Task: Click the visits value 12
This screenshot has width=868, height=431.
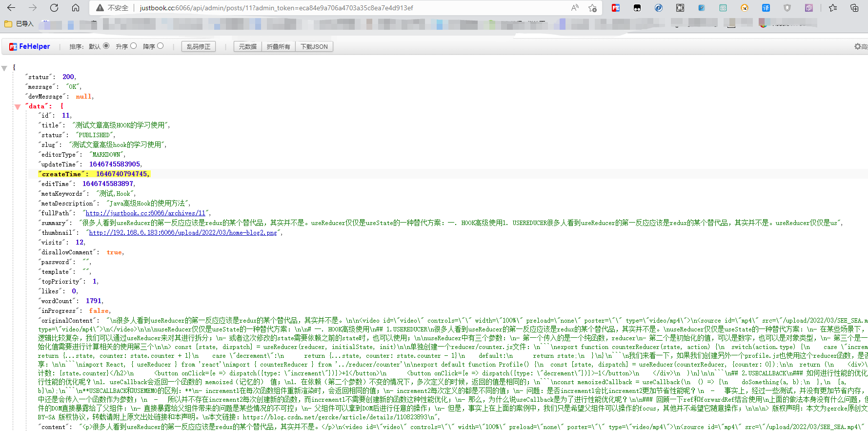Action: [80, 243]
